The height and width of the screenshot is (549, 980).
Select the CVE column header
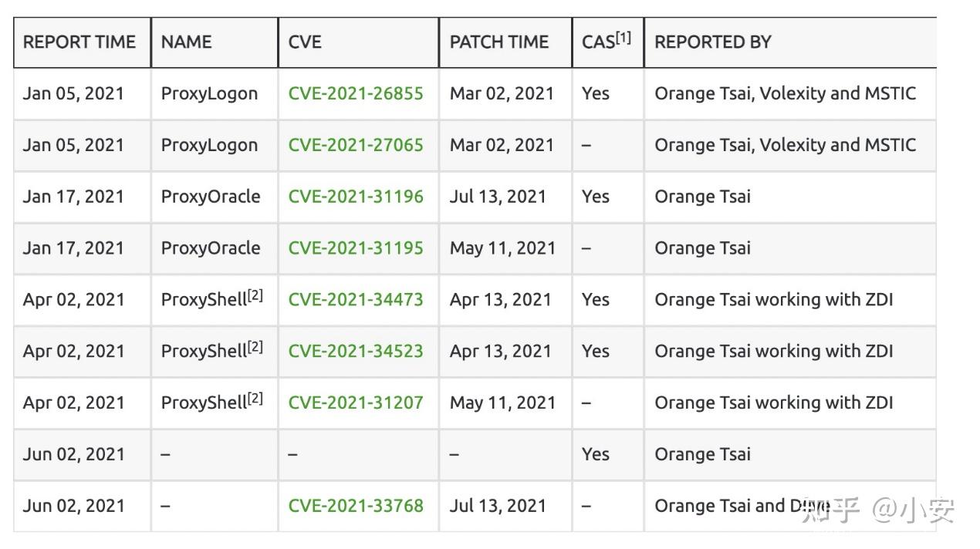[x=305, y=42]
